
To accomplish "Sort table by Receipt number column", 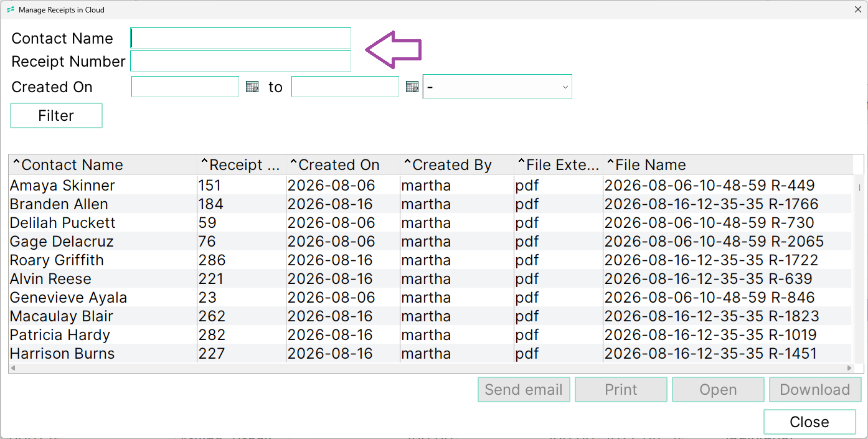I will [242, 165].
